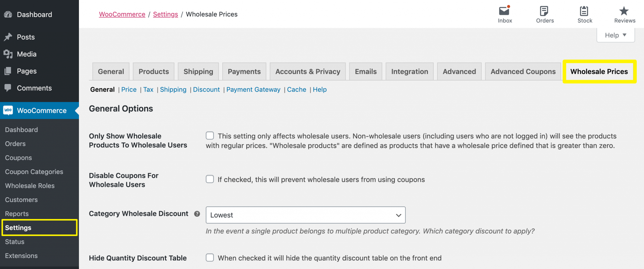644x269 pixels.
Task: Open the Category Wholesale Discount dropdown
Action: pos(305,215)
